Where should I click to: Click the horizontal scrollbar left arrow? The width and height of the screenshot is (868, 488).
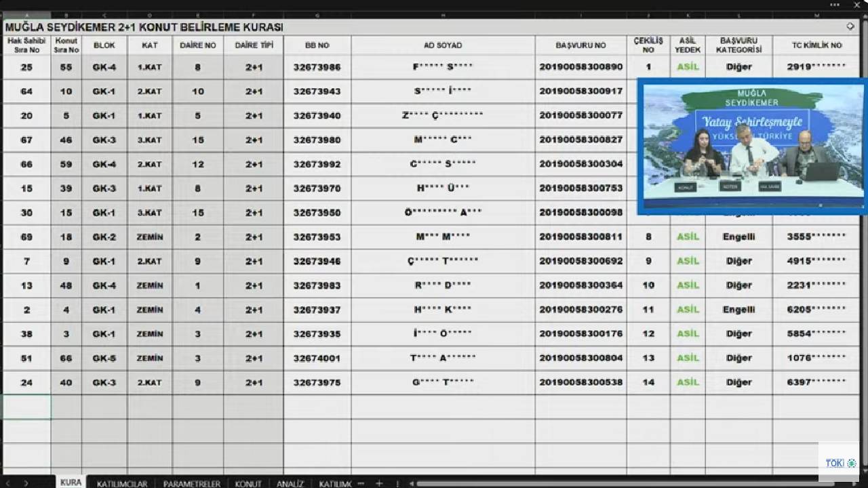click(x=412, y=483)
